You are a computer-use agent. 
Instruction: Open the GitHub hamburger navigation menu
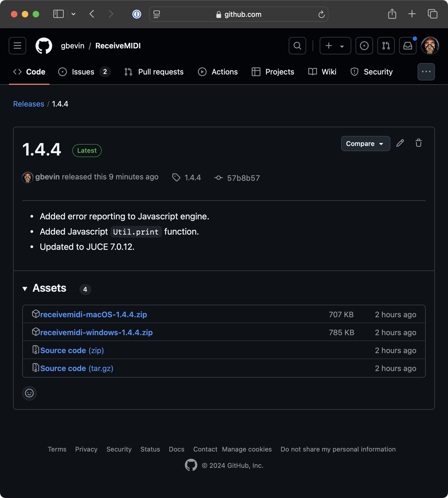coord(17,46)
